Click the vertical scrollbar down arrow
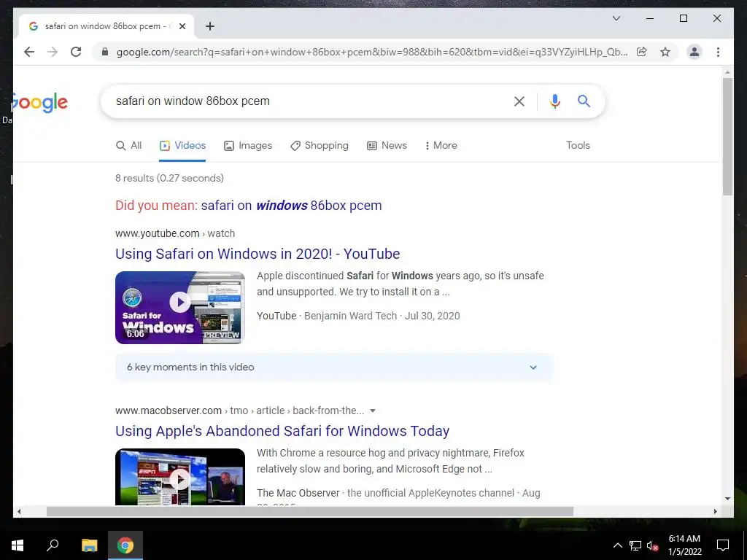Viewport: 747px width, 560px height. pyautogui.click(x=727, y=499)
